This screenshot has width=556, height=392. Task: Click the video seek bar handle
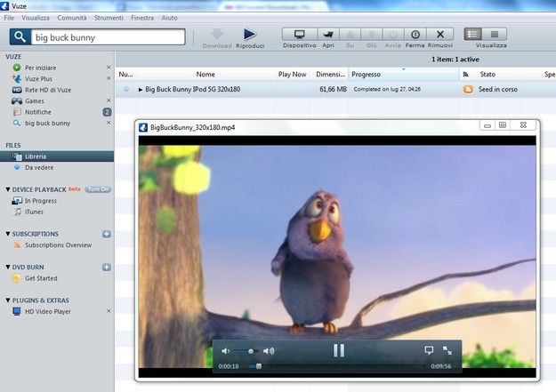[259, 366]
